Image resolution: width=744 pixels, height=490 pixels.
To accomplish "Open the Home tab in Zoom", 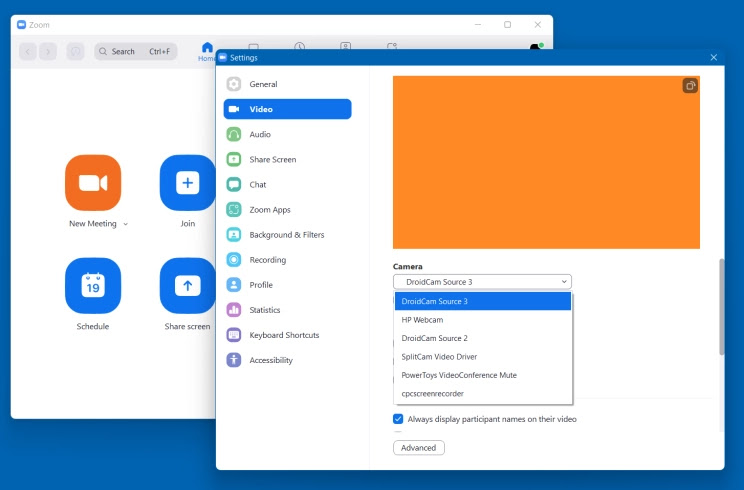I will (207, 51).
